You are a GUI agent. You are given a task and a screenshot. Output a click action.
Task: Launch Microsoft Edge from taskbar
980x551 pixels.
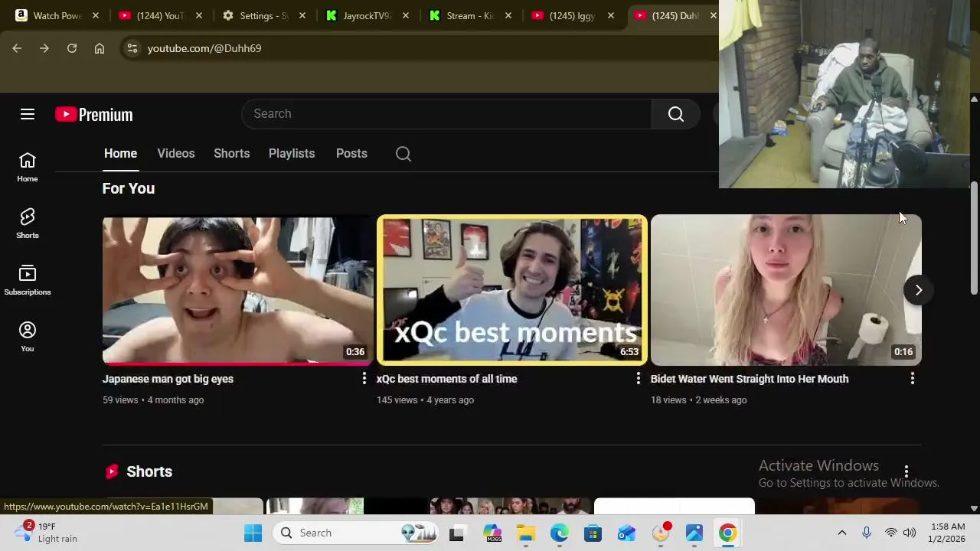[x=560, y=533]
